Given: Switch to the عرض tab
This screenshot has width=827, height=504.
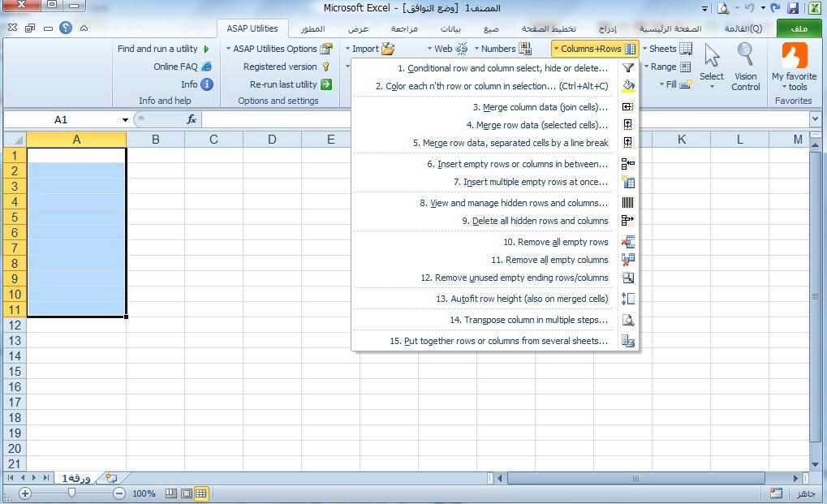Looking at the screenshot, I should (358, 28).
